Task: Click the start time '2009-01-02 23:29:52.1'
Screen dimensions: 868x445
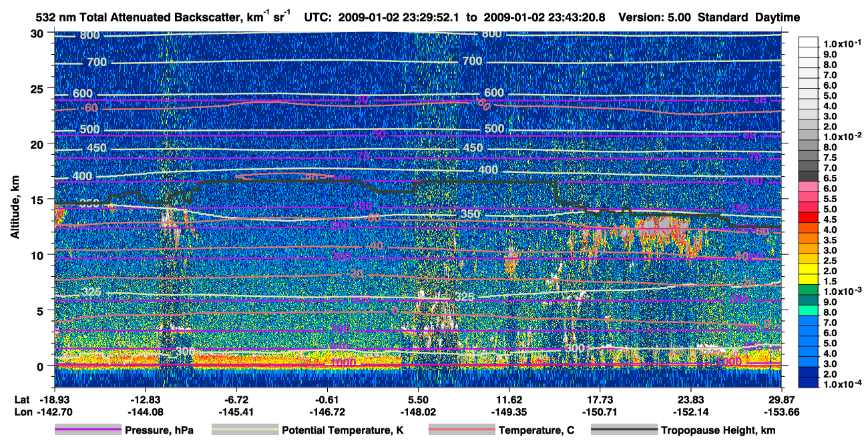Action: 399,17
